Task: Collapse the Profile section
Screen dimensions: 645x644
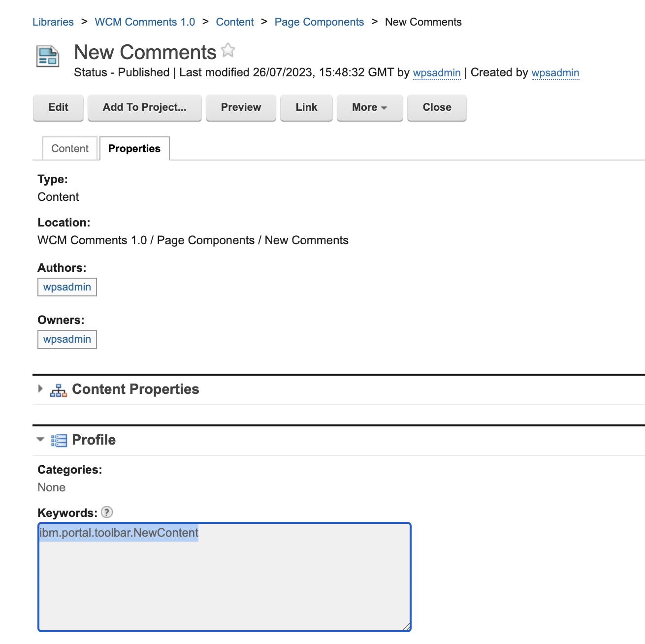Action: click(40, 439)
